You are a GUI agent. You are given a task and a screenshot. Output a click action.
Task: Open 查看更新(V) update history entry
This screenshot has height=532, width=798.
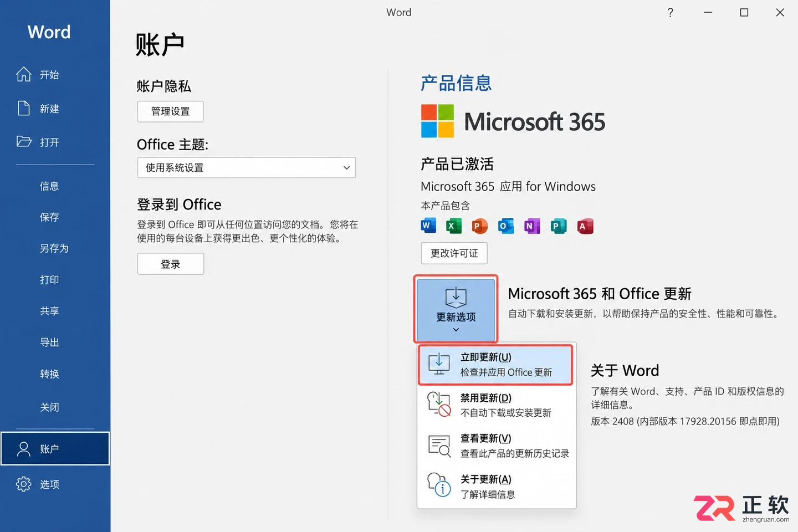[495, 446]
